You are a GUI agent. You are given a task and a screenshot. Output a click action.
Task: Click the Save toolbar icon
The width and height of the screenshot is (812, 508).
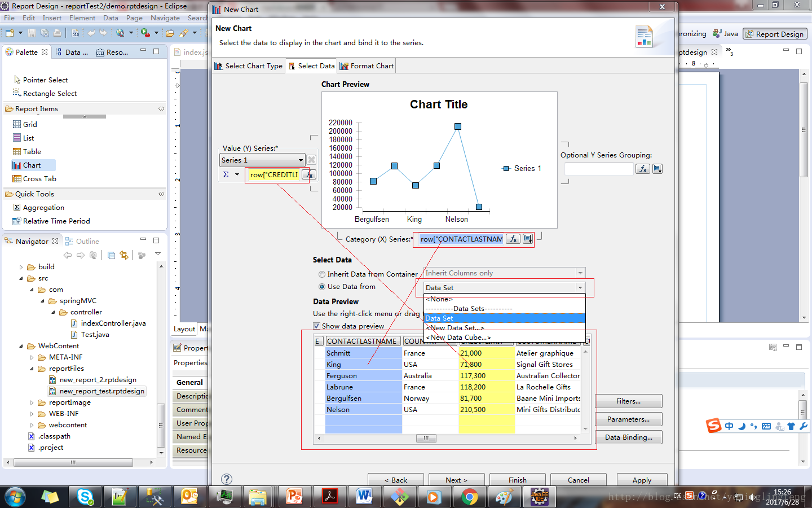(x=32, y=33)
